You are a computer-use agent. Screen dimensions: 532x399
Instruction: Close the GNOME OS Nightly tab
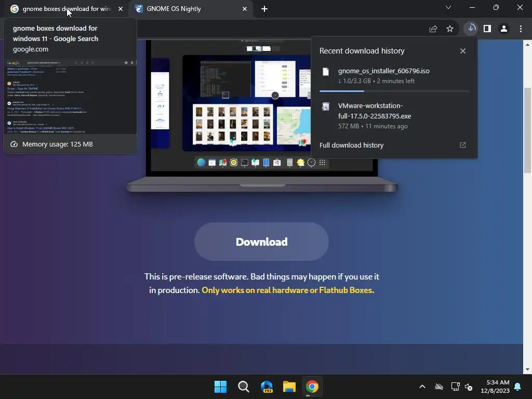[x=245, y=9]
